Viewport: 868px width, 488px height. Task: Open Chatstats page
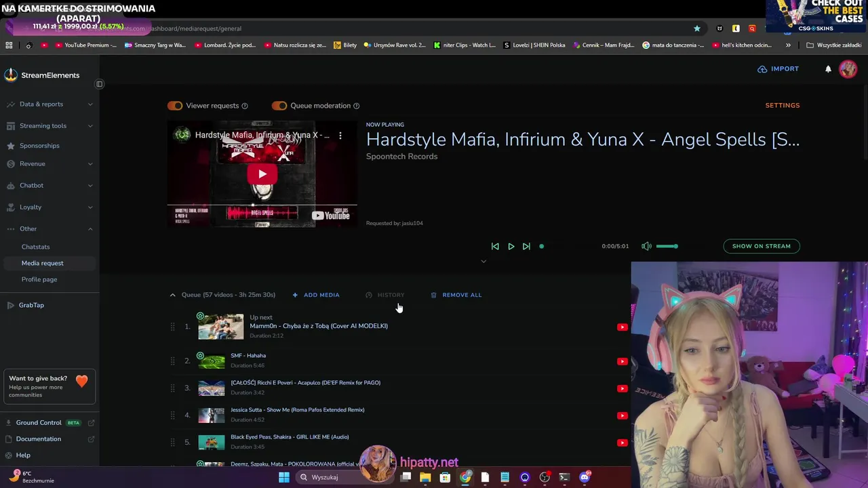pyautogui.click(x=35, y=247)
